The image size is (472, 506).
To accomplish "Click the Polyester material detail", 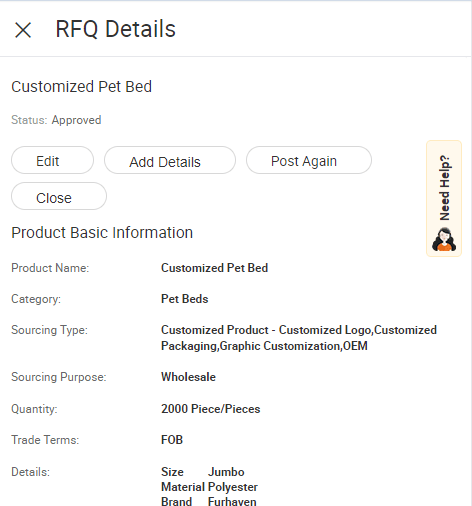I will coord(233,487).
